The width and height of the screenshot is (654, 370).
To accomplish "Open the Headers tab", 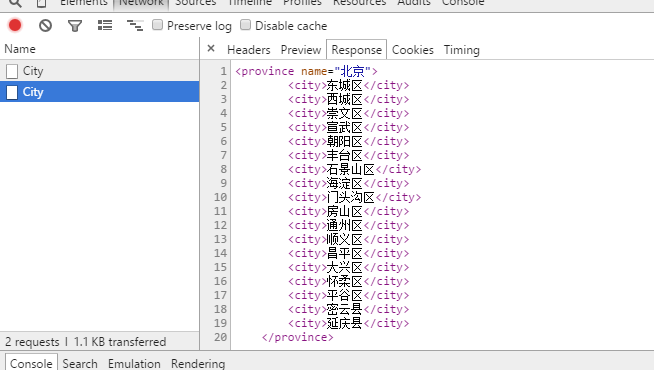I will pos(249,50).
